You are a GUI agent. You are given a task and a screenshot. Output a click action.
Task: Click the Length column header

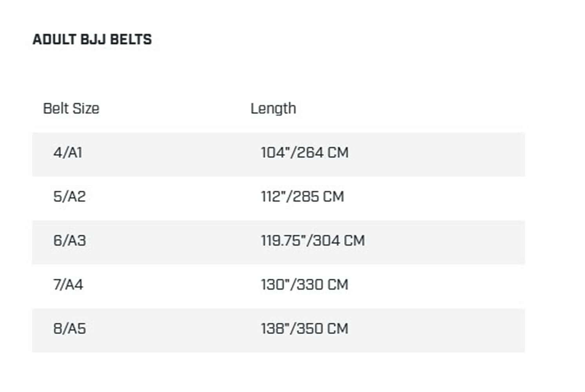click(273, 109)
